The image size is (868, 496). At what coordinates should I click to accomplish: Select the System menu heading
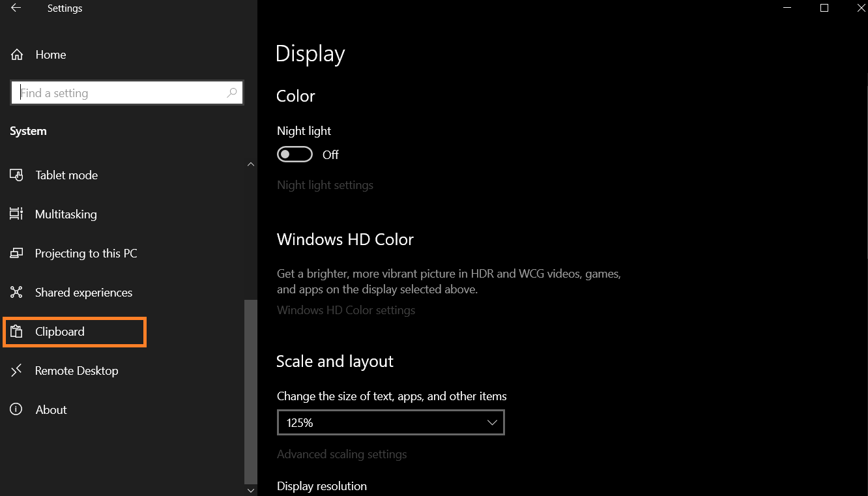click(x=28, y=130)
